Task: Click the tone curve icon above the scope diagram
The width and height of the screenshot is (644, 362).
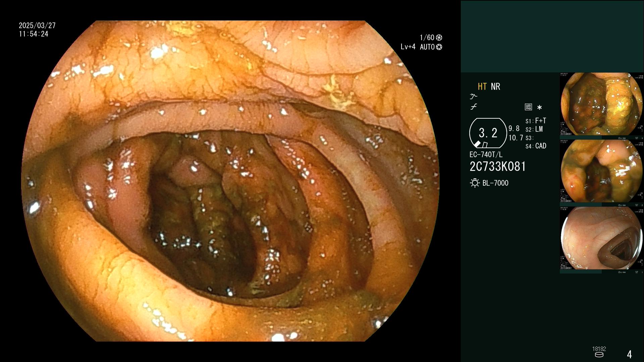Action: (x=474, y=107)
